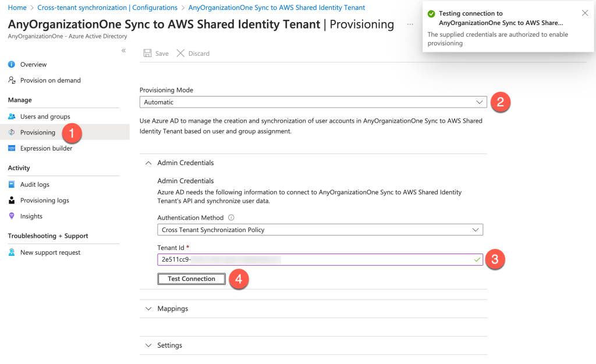
Task: Select Users and groups in the sidebar
Action: pyautogui.click(x=44, y=116)
